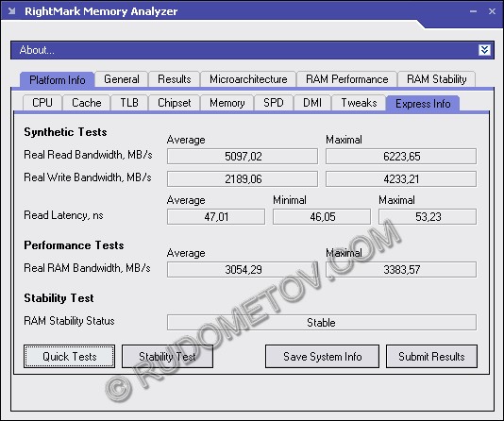Switch to the General tab

coord(122,79)
